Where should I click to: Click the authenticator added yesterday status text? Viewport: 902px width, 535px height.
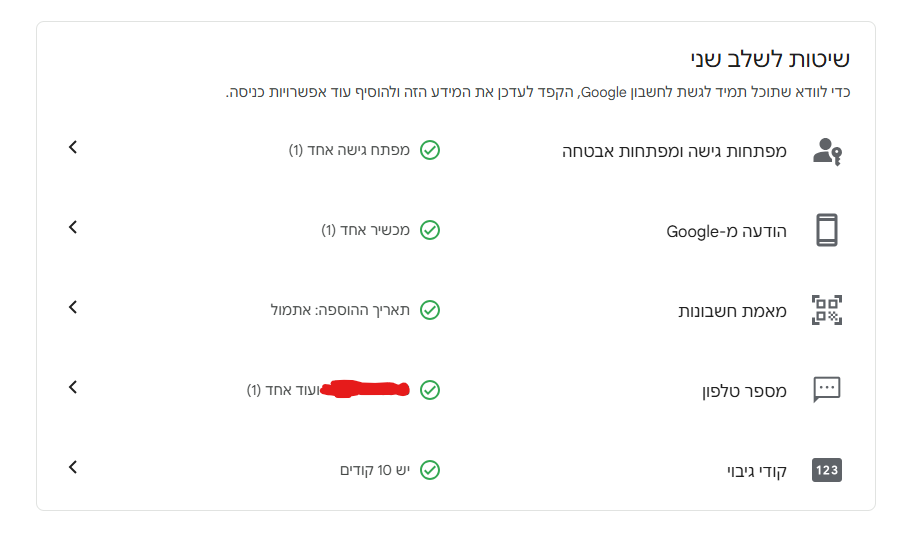click(340, 310)
